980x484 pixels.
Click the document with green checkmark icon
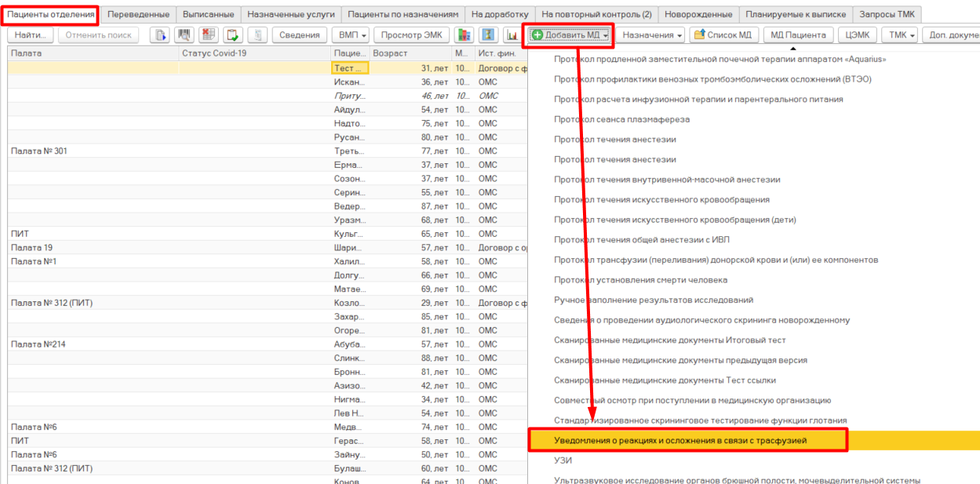(233, 35)
